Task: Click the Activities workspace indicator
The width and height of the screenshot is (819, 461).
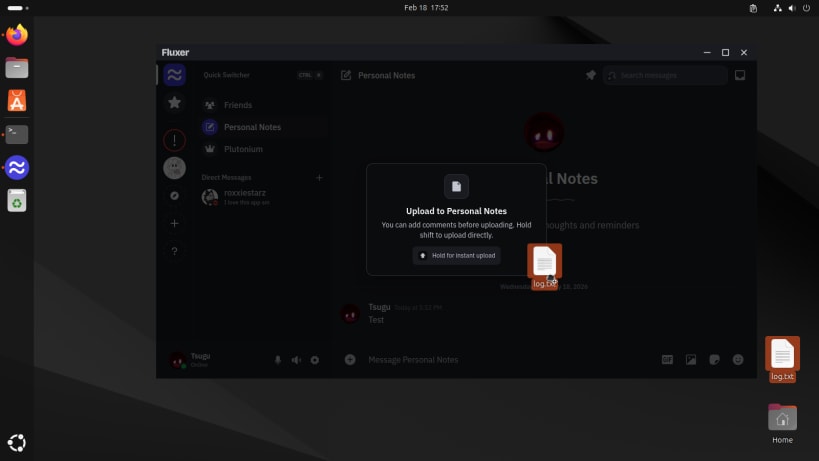Action: [18, 8]
